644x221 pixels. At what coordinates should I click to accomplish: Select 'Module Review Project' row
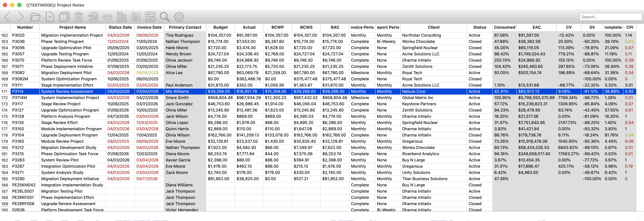click(318, 141)
